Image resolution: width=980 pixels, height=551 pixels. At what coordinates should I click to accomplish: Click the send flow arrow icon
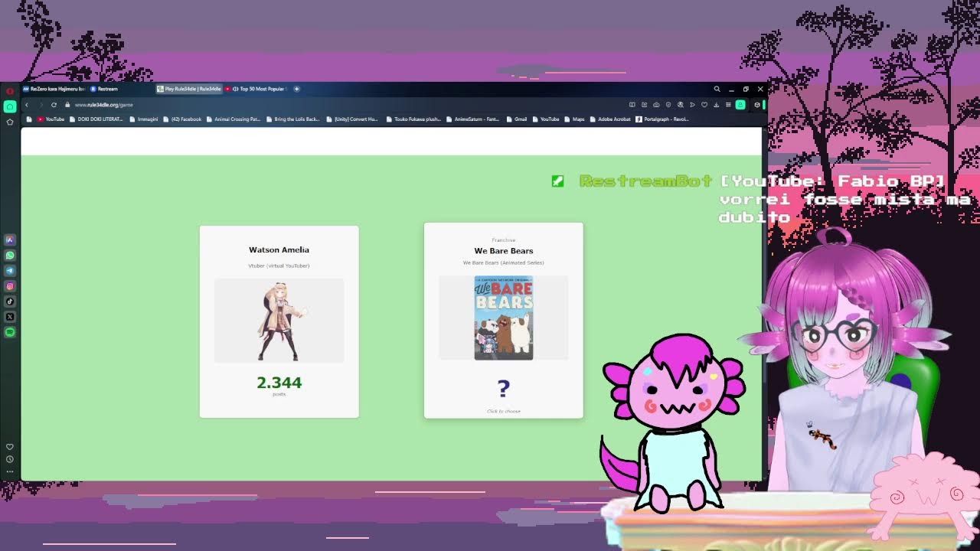pos(692,105)
